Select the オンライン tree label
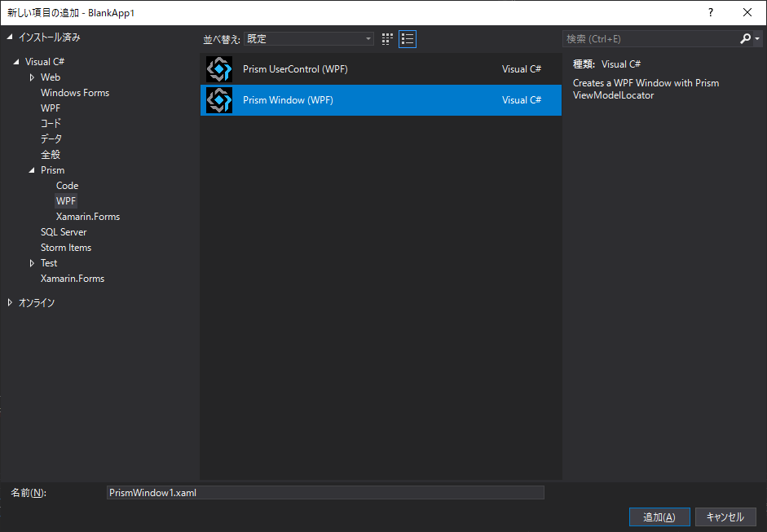 (x=37, y=303)
